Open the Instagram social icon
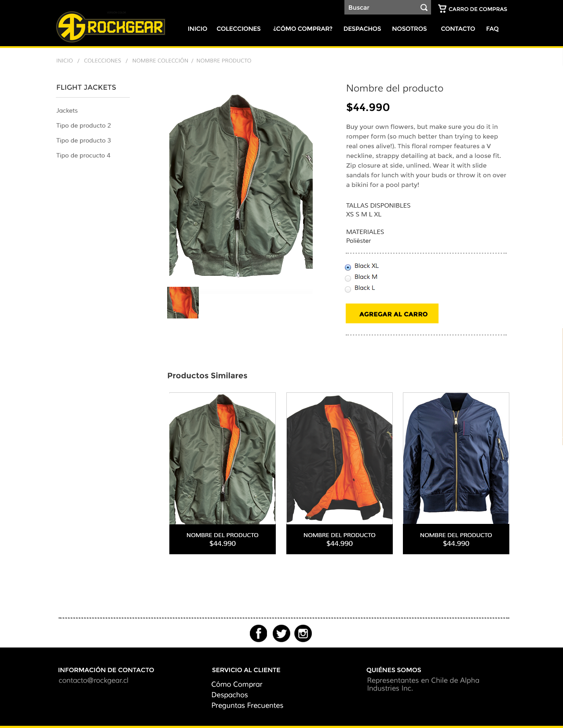Image resolution: width=563 pixels, height=728 pixels. (303, 633)
